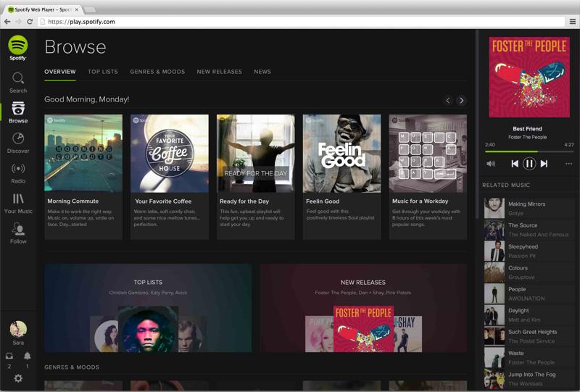Open the Genres & Moods tab
Viewport: 580px width, 392px height.
[157, 72]
